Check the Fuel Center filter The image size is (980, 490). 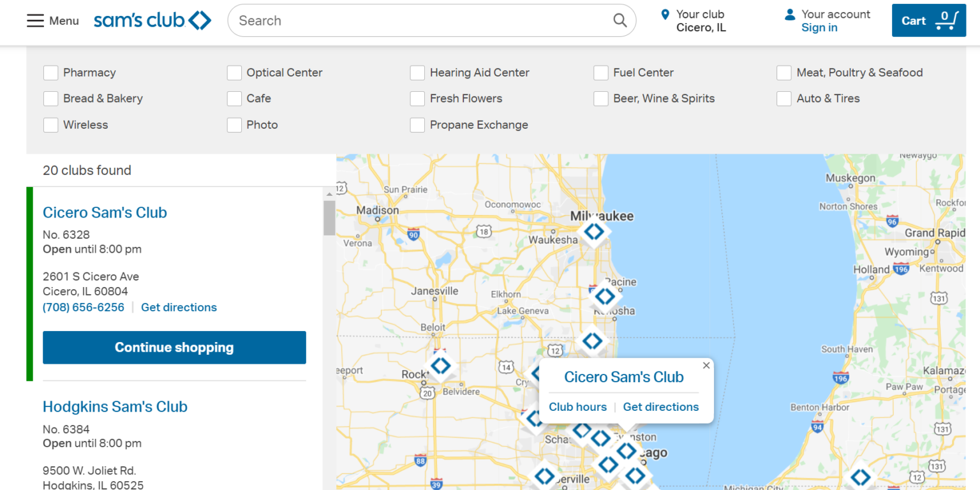pos(600,72)
